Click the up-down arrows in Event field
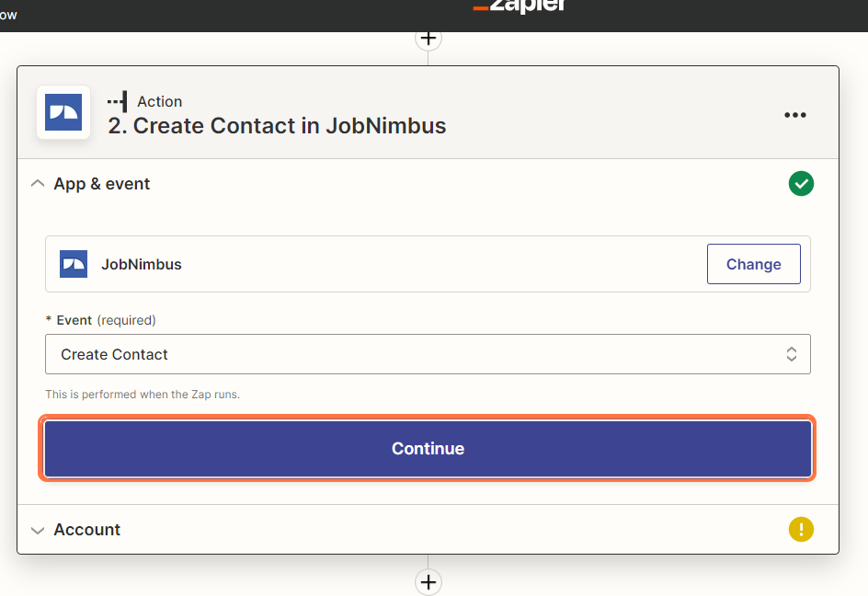The height and width of the screenshot is (596, 868). point(791,354)
